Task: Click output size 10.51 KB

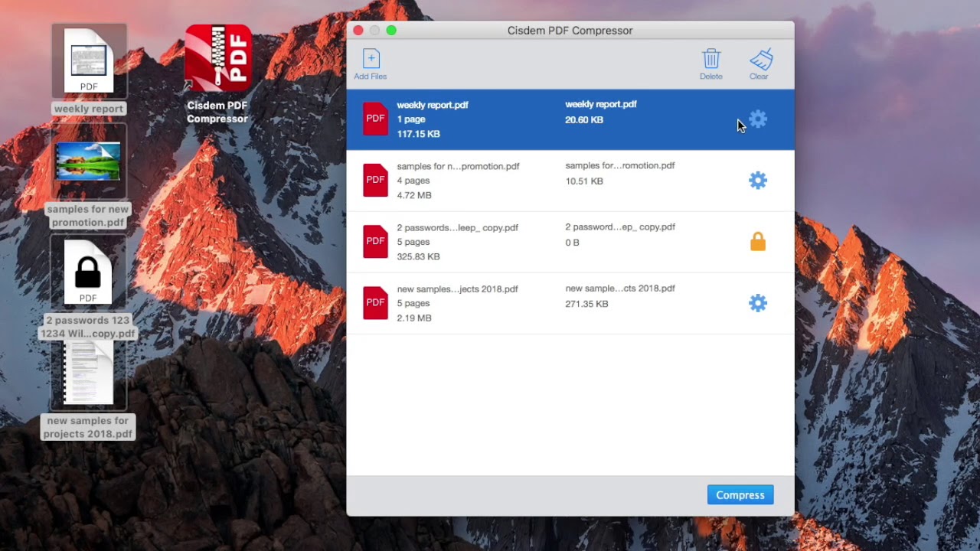Action: click(584, 181)
